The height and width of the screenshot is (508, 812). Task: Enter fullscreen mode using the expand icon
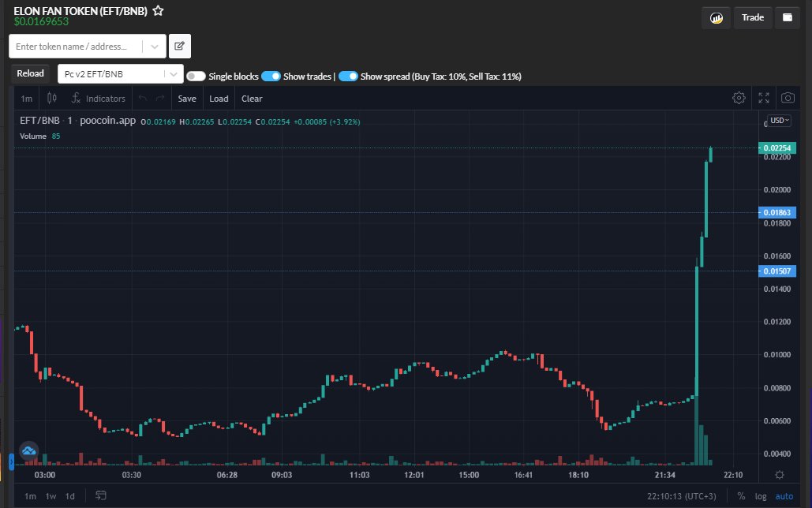pyautogui.click(x=763, y=98)
